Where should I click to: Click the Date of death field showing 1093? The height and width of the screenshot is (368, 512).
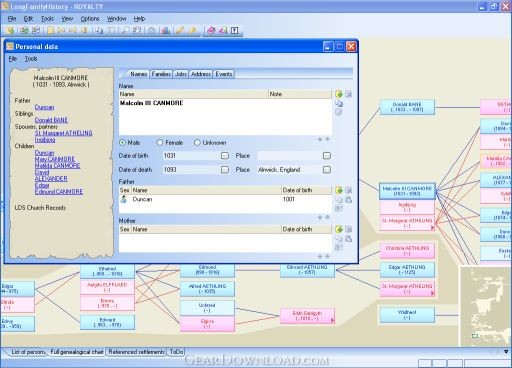192,170
